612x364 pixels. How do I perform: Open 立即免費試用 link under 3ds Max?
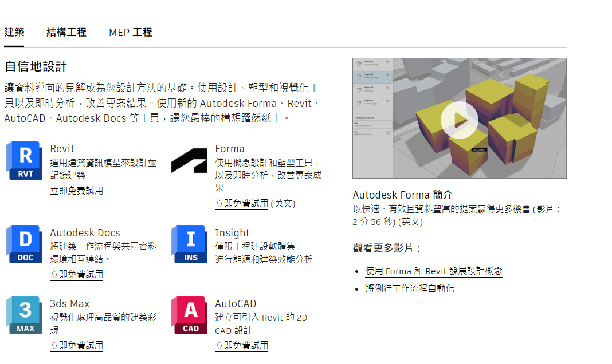click(x=77, y=345)
